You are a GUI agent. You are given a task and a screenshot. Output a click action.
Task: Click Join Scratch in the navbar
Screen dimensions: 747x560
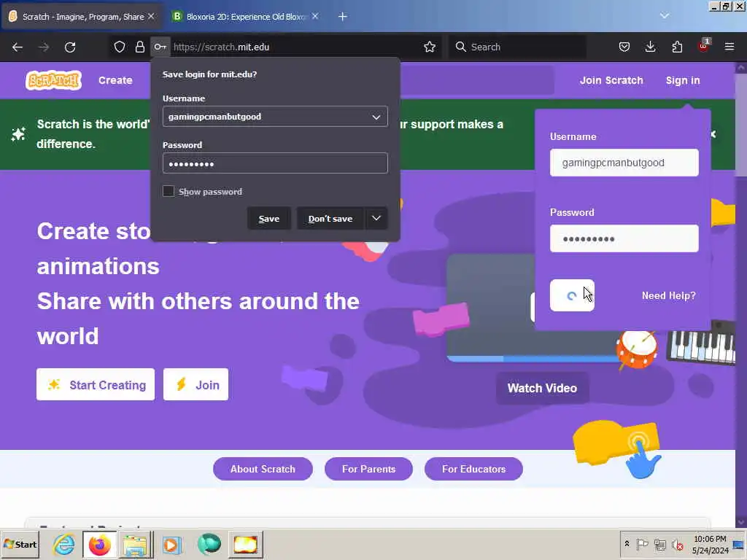[x=611, y=80]
